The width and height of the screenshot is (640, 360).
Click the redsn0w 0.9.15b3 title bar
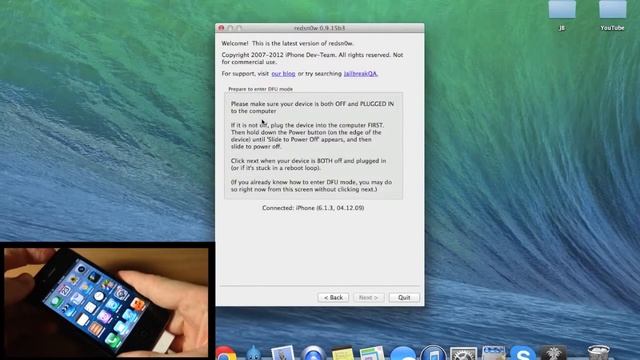coord(320,28)
